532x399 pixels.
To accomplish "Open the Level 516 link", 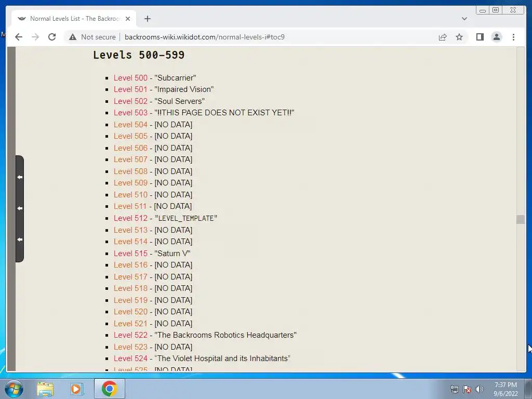I will click(130, 265).
